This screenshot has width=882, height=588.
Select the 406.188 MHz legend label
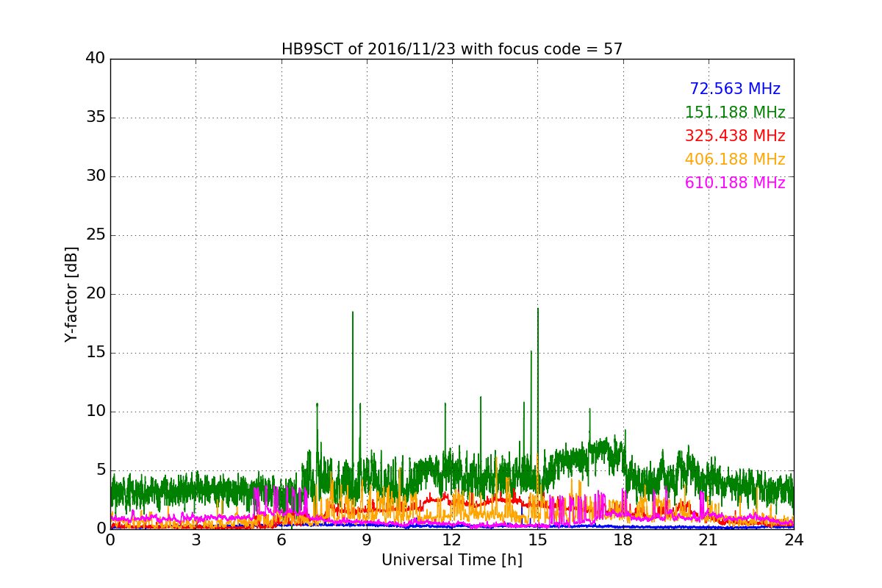735,159
